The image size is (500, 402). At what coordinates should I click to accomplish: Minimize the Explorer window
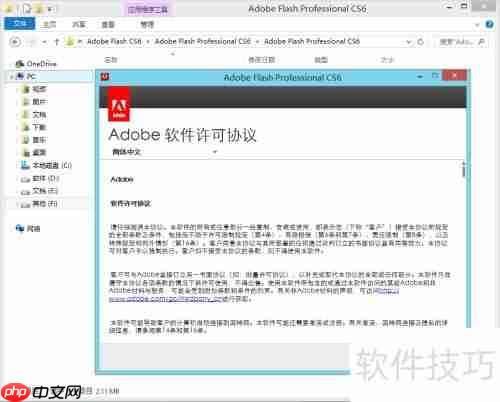coord(450,7)
